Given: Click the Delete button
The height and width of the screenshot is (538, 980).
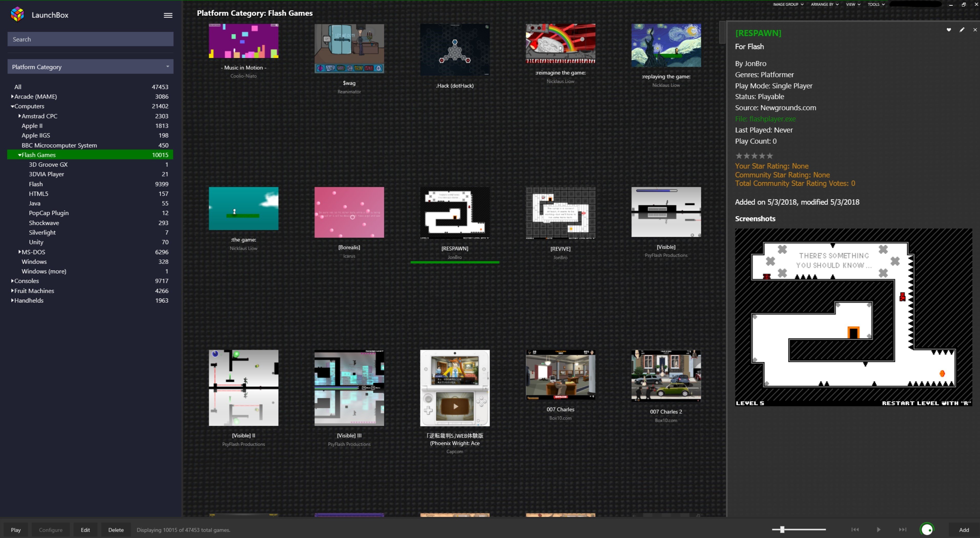Looking at the screenshot, I should pos(116,530).
